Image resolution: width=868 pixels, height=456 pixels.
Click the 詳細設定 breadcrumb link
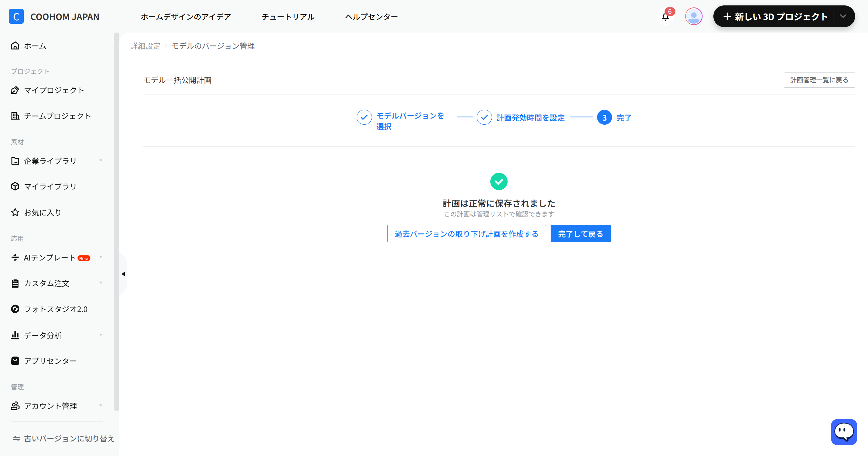click(x=145, y=46)
